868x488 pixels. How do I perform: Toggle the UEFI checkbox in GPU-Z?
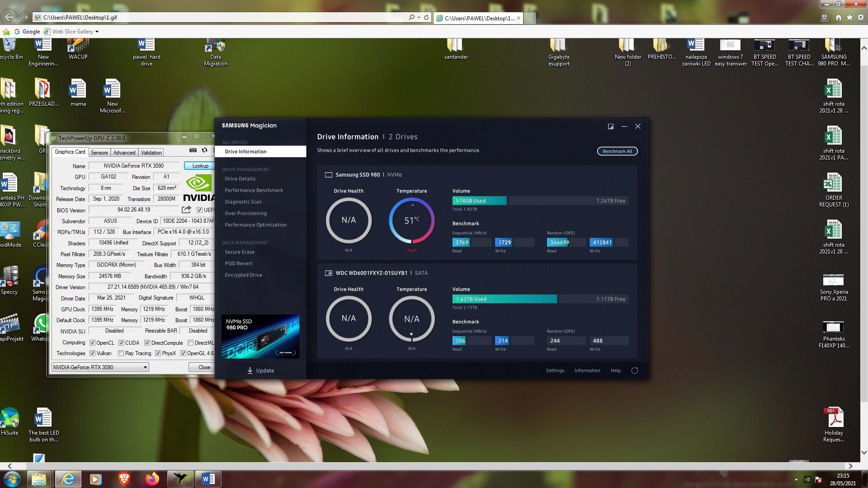199,210
